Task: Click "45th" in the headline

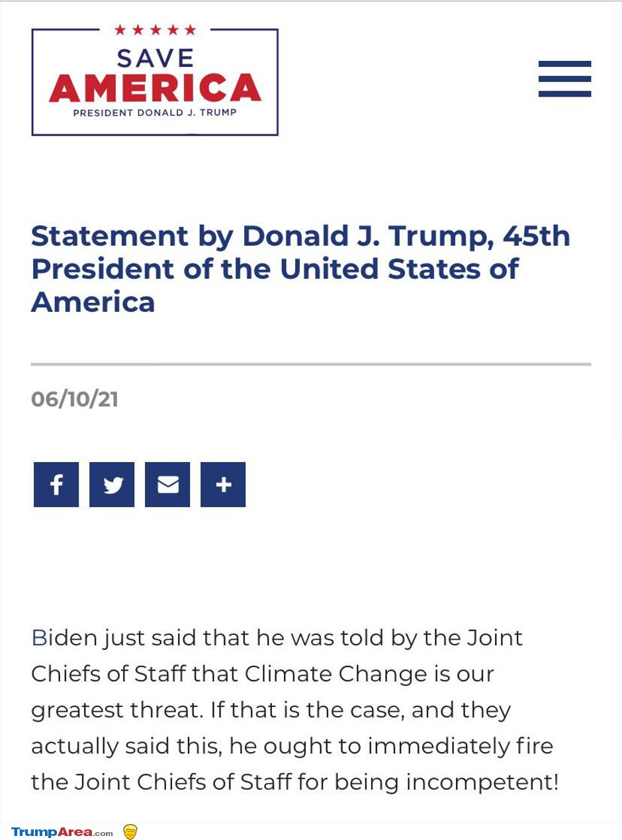Action: pyautogui.click(x=537, y=236)
